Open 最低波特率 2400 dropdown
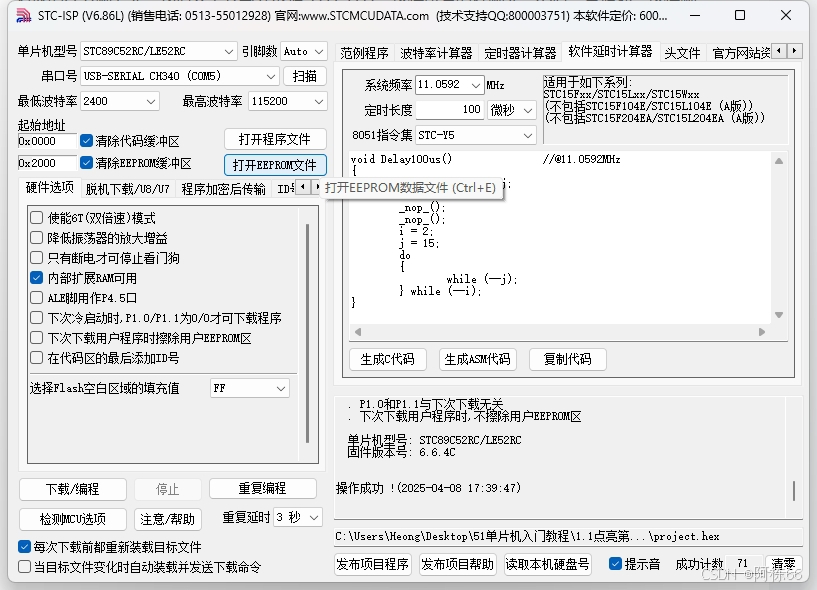Viewport: 817px width, 590px height. click(120, 101)
